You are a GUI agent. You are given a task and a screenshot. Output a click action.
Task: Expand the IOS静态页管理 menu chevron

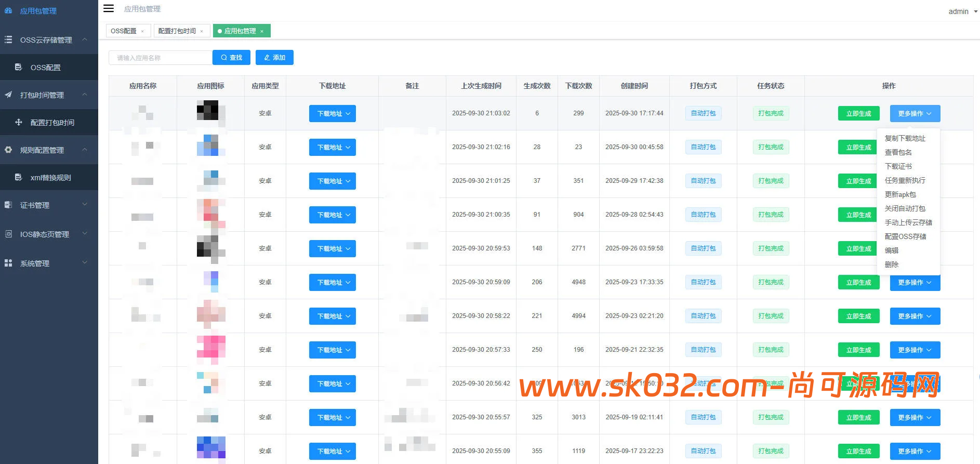point(85,234)
